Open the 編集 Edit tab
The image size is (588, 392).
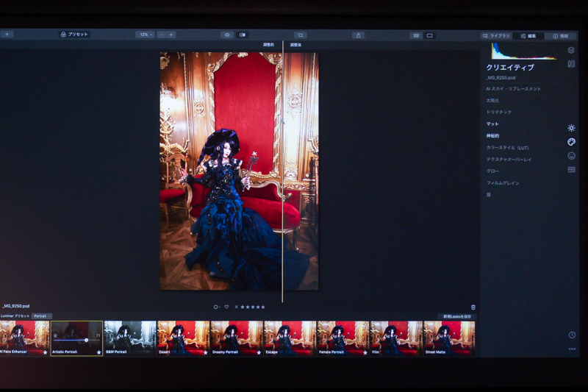click(x=528, y=36)
